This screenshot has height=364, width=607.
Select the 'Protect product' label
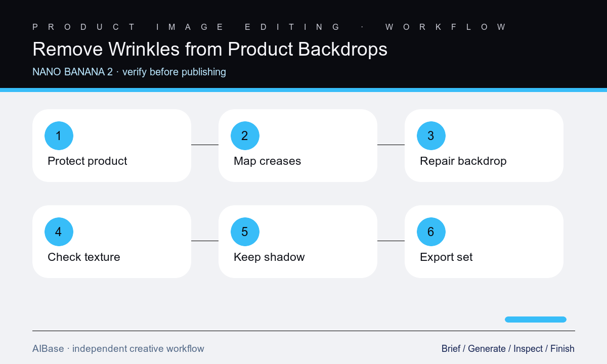point(87,161)
